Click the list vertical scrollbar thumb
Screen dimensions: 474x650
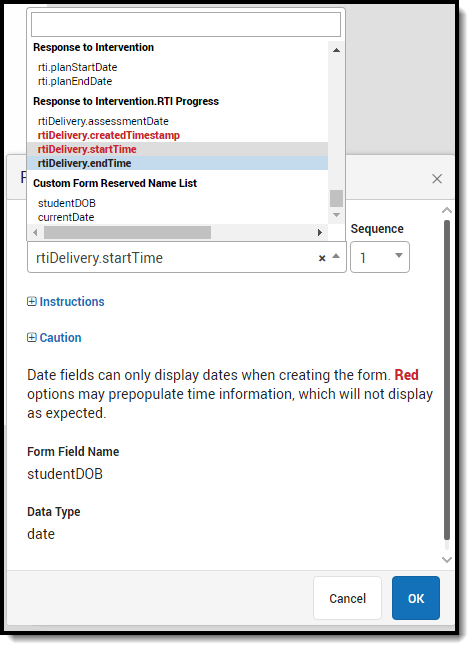(336, 198)
